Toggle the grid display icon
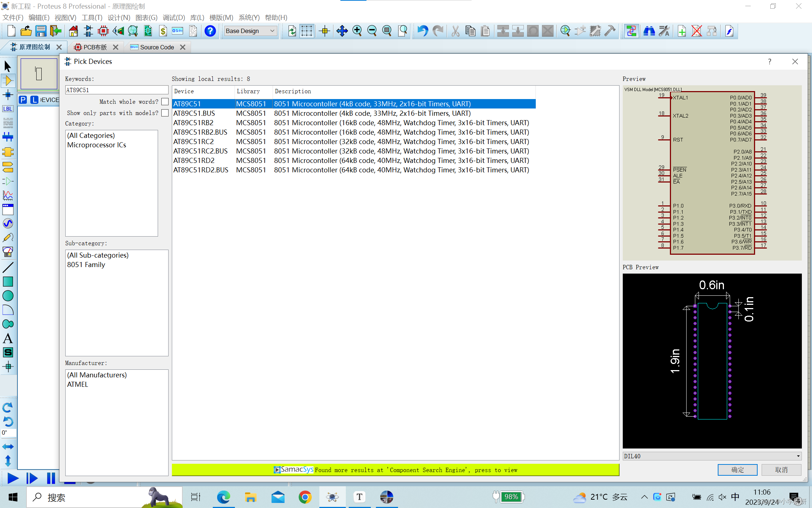 point(307,31)
